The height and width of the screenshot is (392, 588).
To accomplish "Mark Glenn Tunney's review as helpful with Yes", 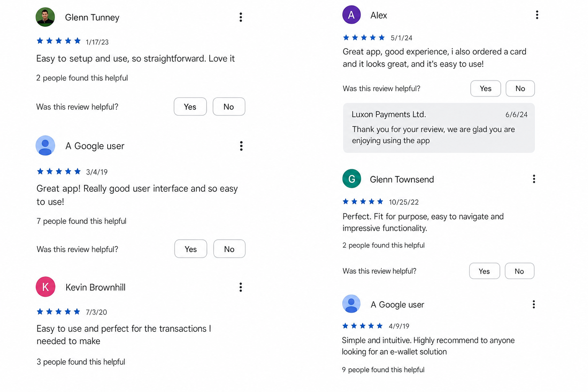I will click(190, 106).
